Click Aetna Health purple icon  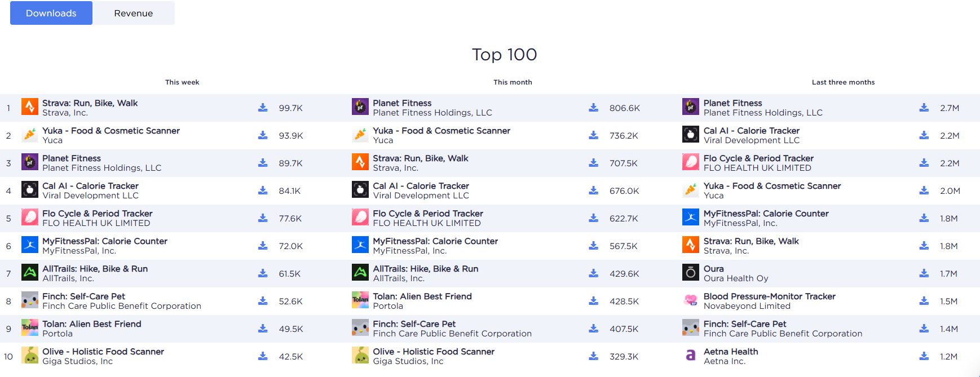[x=690, y=355]
